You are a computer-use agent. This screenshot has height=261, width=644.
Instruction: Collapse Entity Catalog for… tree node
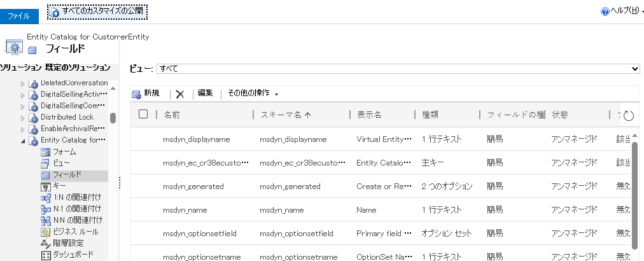(x=22, y=141)
